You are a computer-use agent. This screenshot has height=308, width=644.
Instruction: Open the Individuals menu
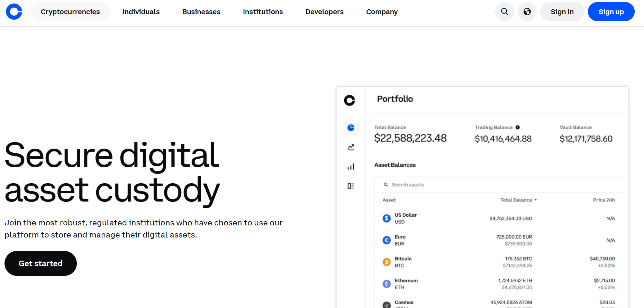click(x=141, y=12)
